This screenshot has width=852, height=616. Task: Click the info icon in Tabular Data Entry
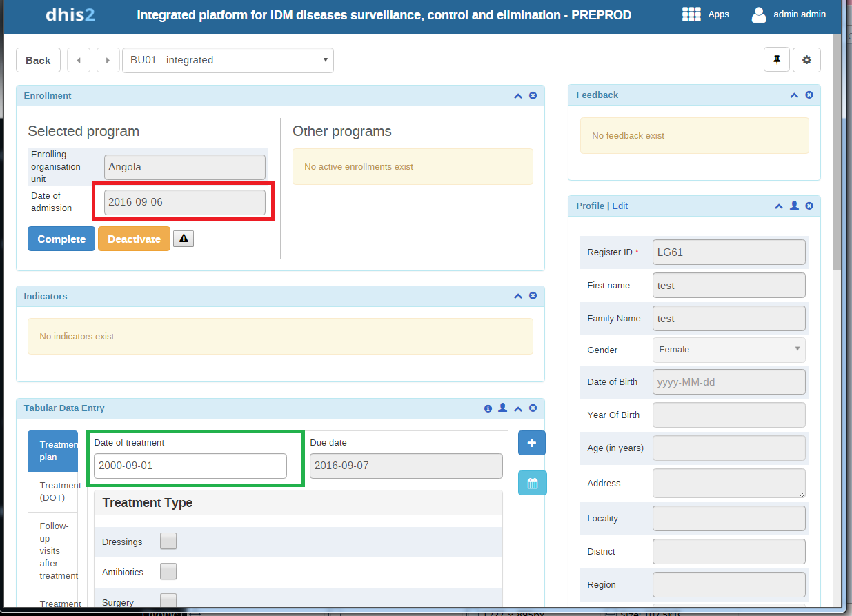pos(488,408)
